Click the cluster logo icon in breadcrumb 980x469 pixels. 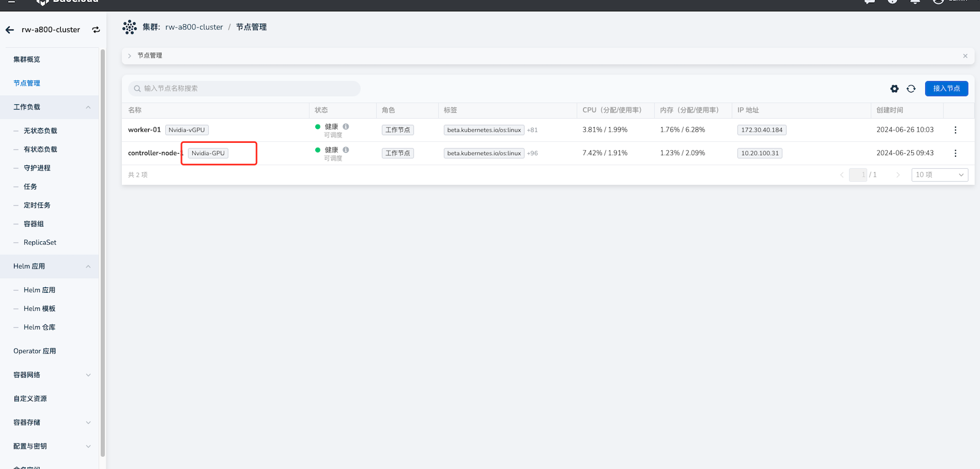[x=129, y=27]
